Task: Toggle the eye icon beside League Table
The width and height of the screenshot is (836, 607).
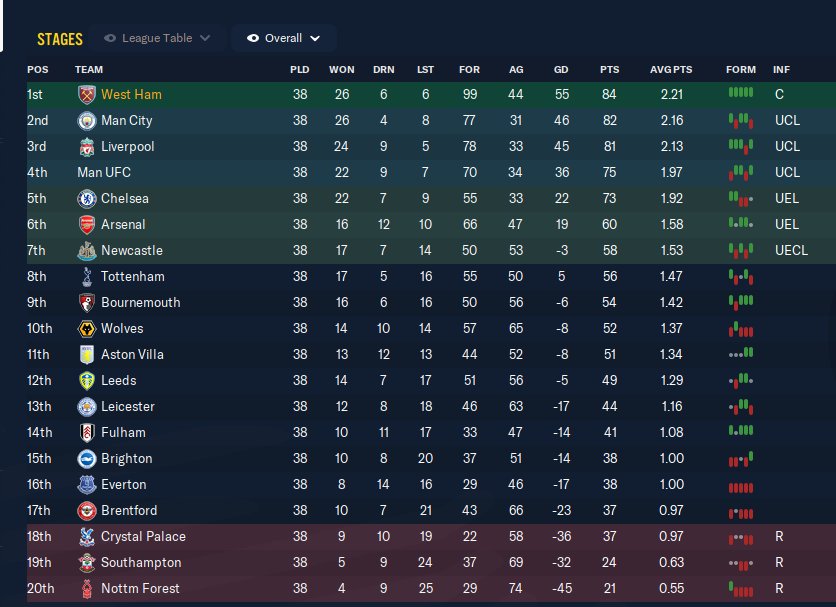Action: [110, 39]
